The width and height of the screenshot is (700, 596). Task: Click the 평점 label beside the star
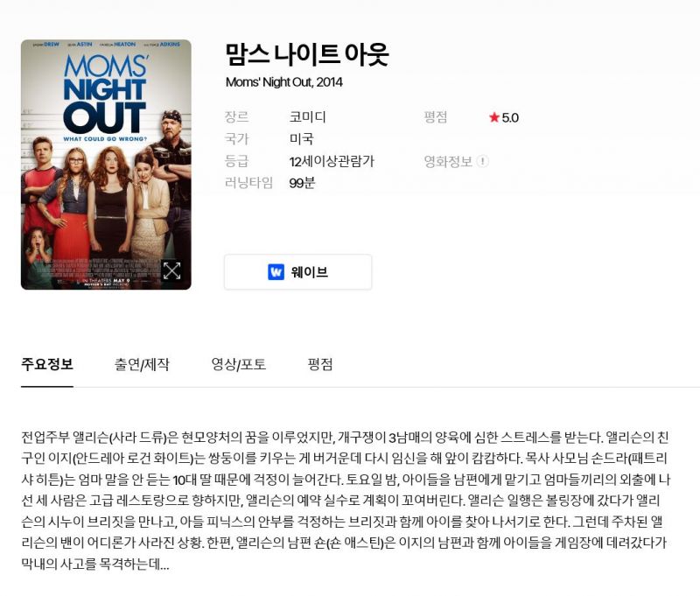pyautogui.click(x=436, y=117)
